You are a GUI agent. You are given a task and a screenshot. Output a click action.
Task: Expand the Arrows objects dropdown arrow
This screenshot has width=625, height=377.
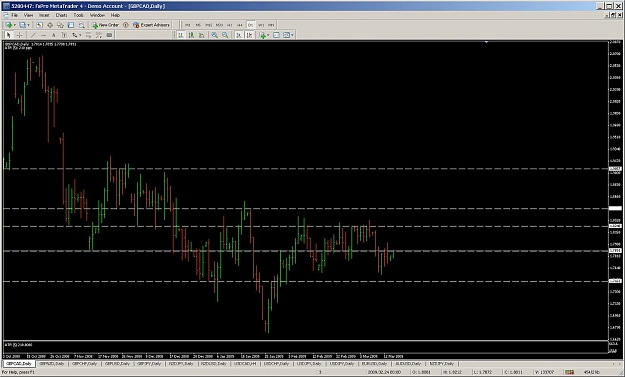80,35
